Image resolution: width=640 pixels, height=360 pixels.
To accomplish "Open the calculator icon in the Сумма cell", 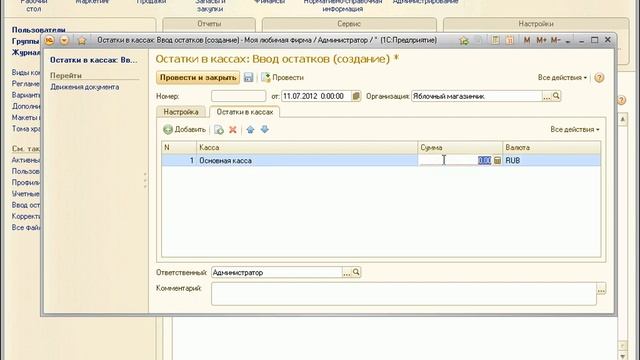I will 497,160.
